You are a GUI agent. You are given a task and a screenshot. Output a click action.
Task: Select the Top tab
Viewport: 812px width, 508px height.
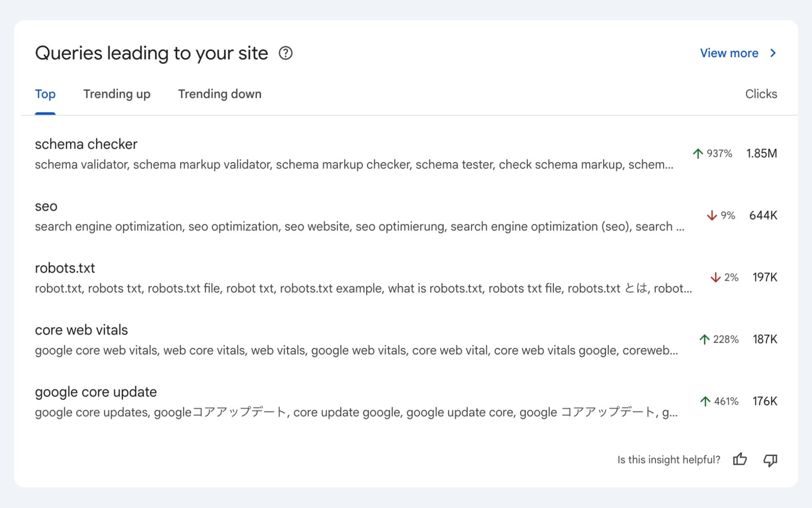45,94
